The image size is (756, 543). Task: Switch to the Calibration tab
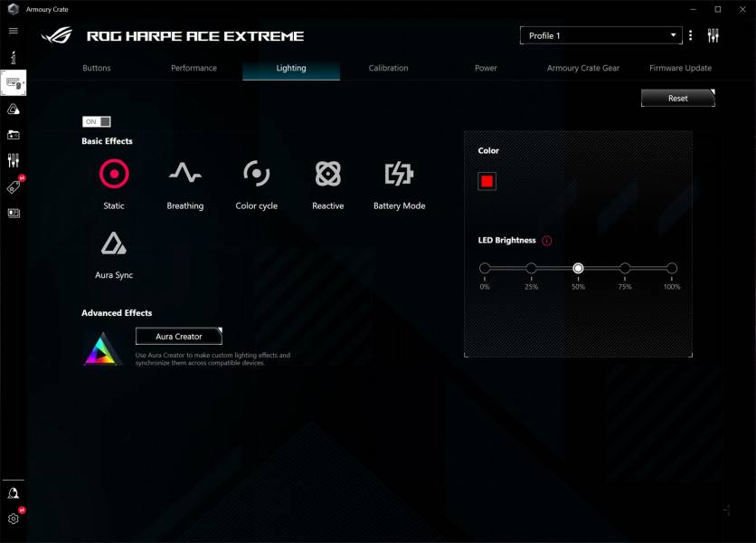click(389, 68)
